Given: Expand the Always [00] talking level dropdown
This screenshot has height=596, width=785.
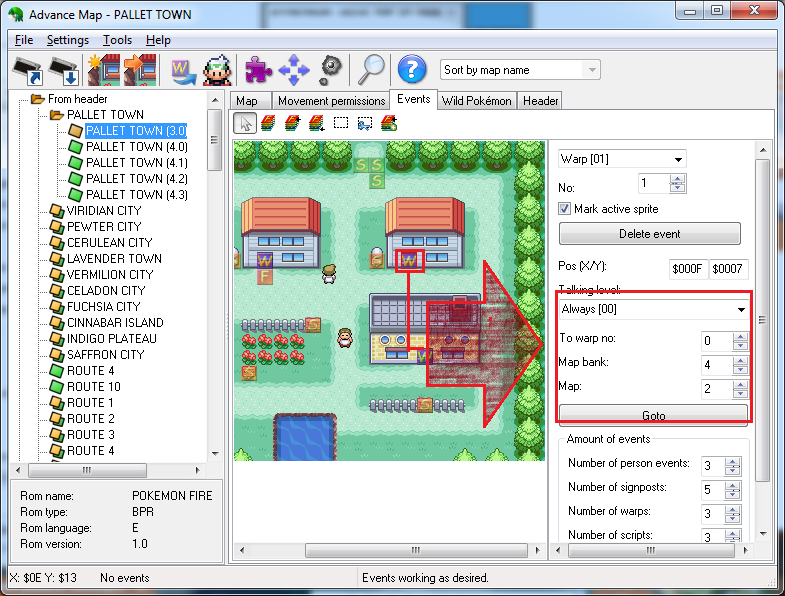Looking at the screenshot, I should pos(653,310).
